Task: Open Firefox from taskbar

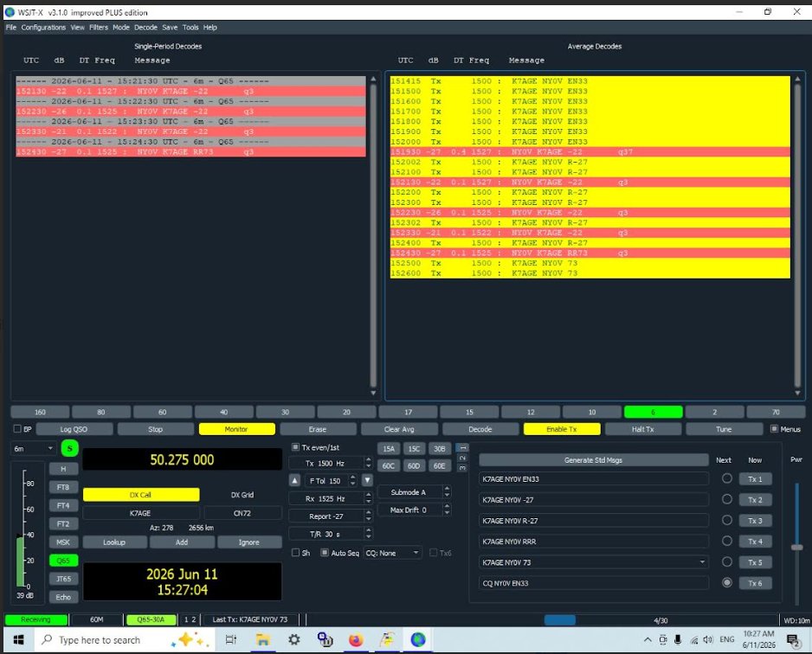Action: point(356,640)
